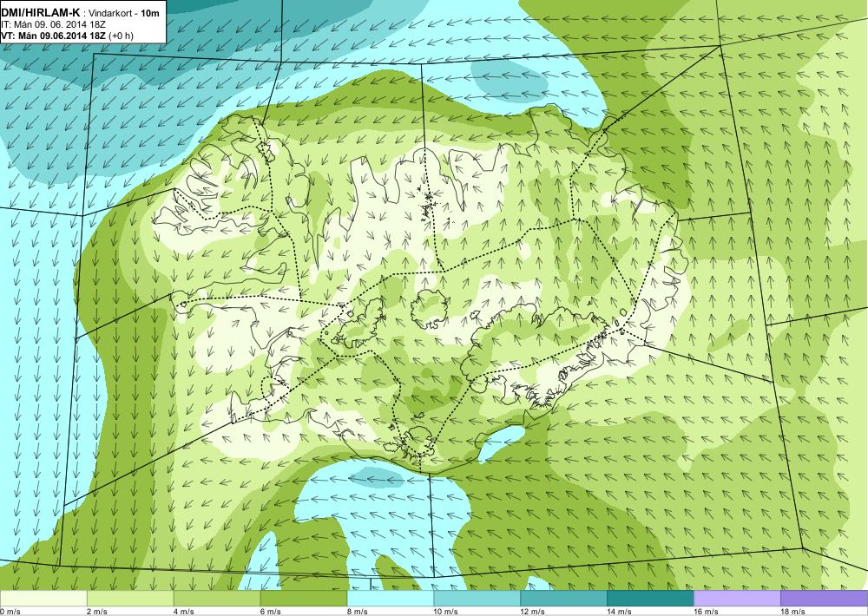Click the '(+0 h)' forecast offset text
Viewport: 868px width, 616px height.
click(x=122, y=36)
